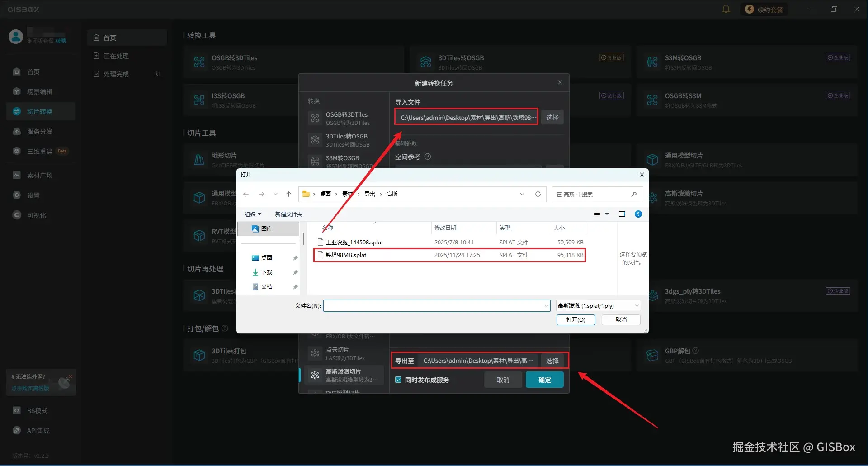Click the import file path field
This screenshot has width=868, height=466.
[x=466, y=118]
